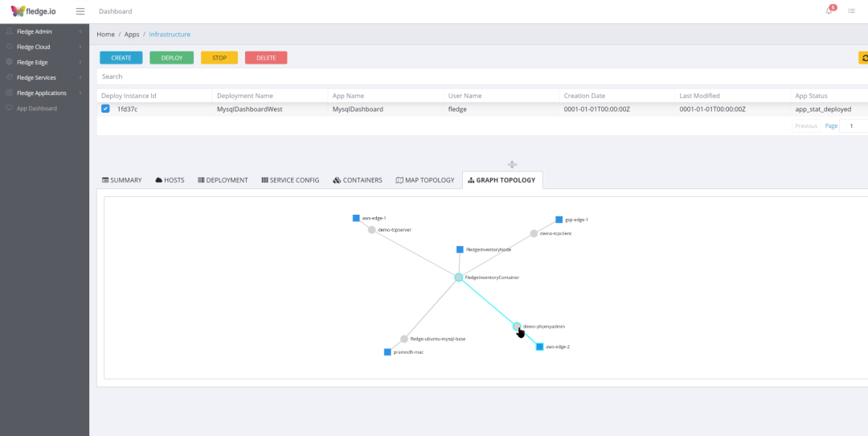Click the panel resize handle above tabs
This screenshot has height=436, width=868.
coord(512,165)
